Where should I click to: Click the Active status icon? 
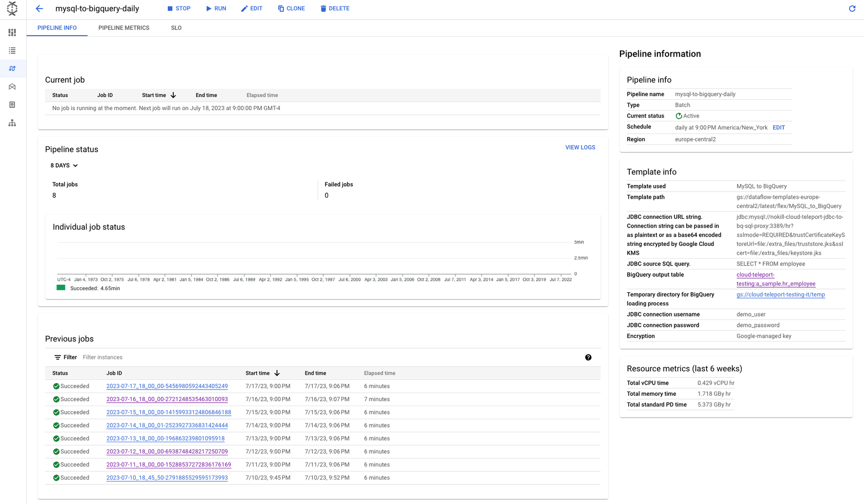[678, 116]
